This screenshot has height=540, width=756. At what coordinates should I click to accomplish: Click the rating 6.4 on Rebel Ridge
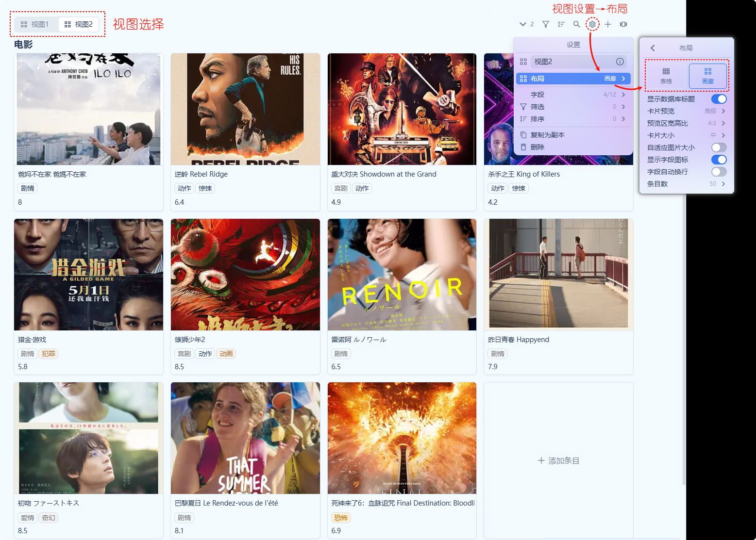tap(180, 202)
